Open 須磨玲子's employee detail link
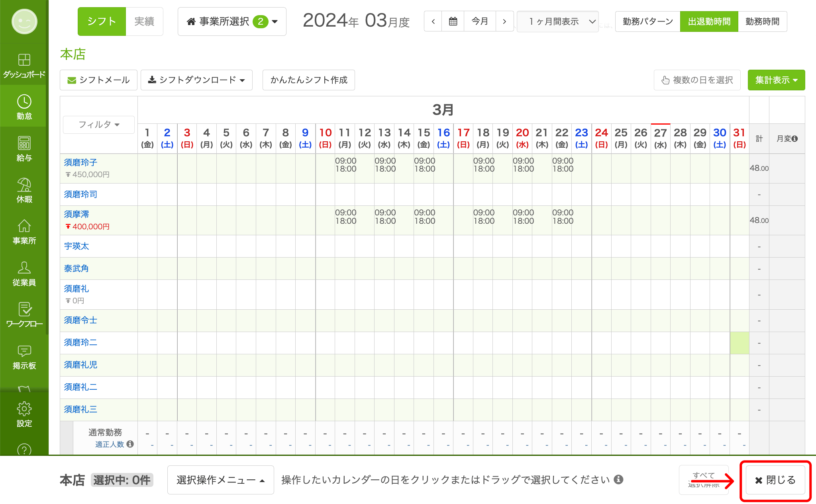The image size is (816, 504). pos(81,162)
